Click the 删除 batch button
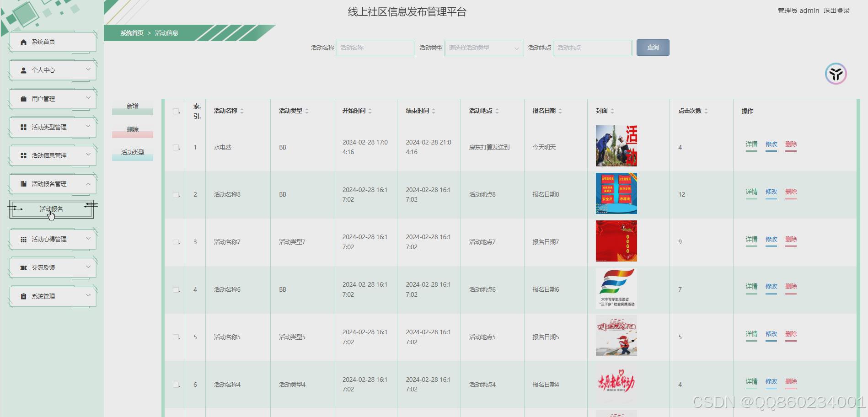The image size is (868, 417). (x=133, y=130)
